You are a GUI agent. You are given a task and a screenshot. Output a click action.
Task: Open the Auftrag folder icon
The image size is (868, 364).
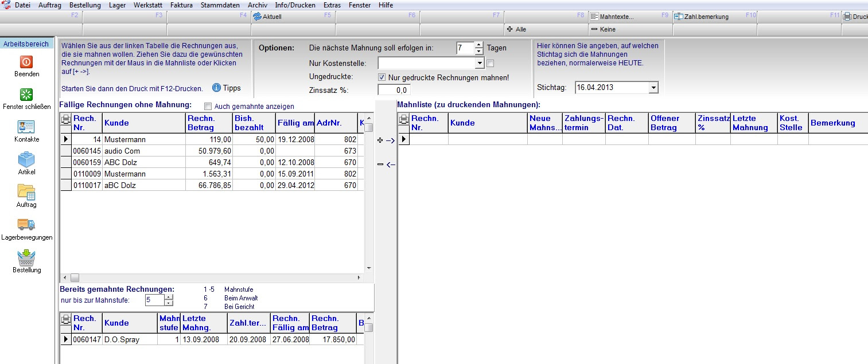click(x=26, y=192)
